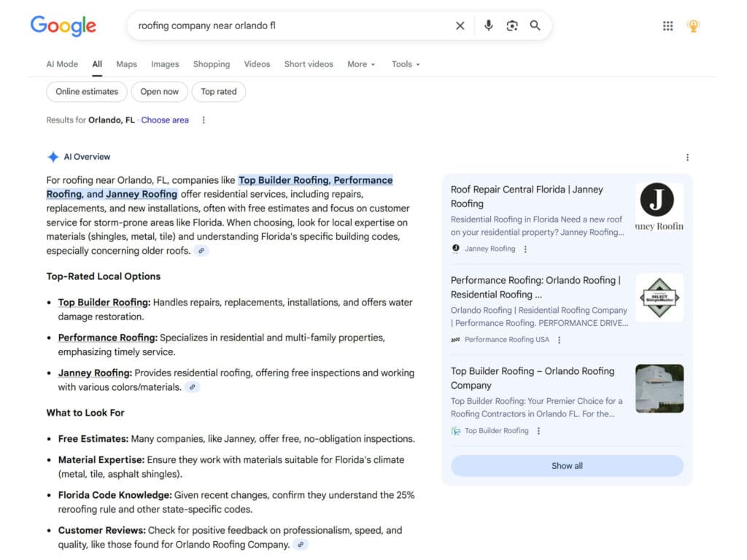Open three-dot menu beside Choose area

[x=204, y=120]
